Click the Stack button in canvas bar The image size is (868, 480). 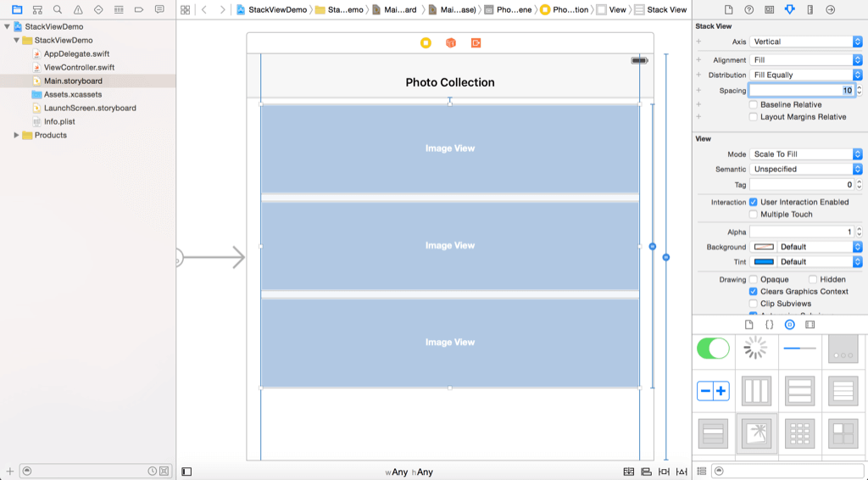[x=628, y=472]
